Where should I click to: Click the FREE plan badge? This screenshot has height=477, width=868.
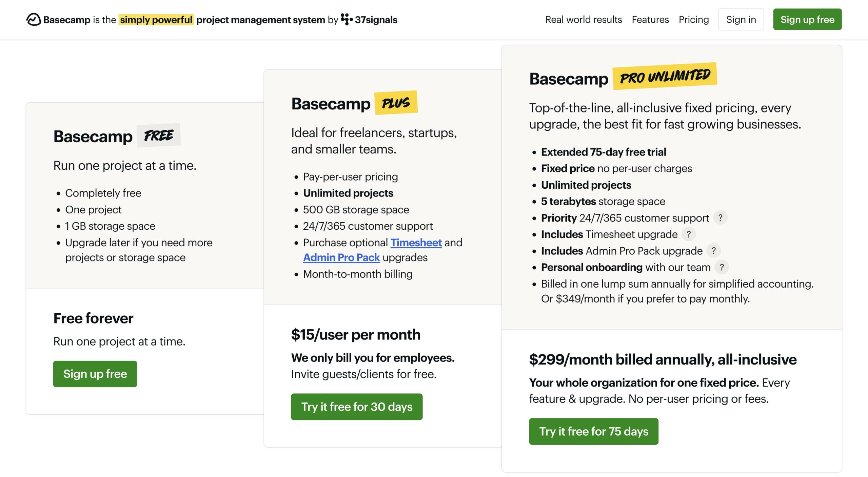(x=159, y=136)
